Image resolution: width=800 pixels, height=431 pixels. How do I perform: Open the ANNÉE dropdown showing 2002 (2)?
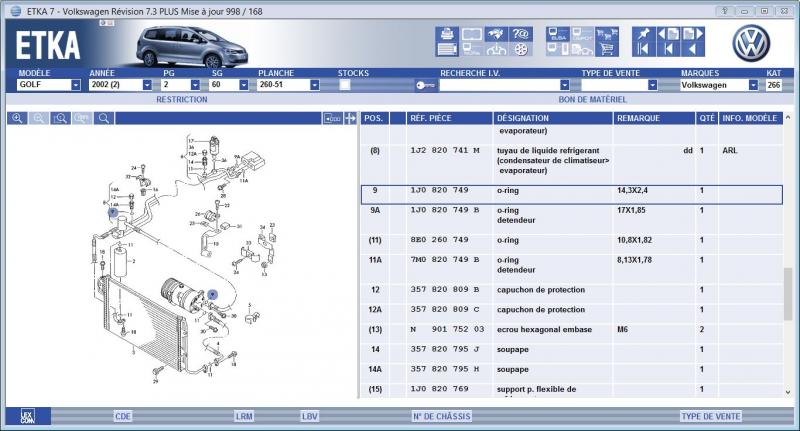[147, 85]
